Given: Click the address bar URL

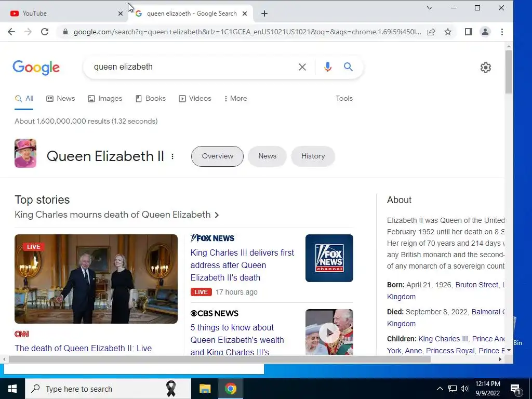Looking at the screenshot, I should [x=247, y=32].
